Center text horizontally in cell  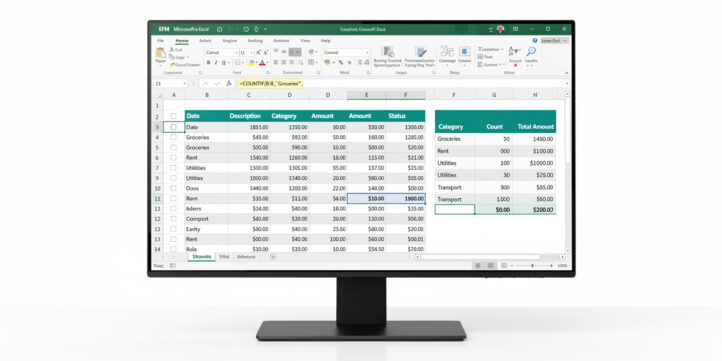pyautogui.click(x=284, y=63)
